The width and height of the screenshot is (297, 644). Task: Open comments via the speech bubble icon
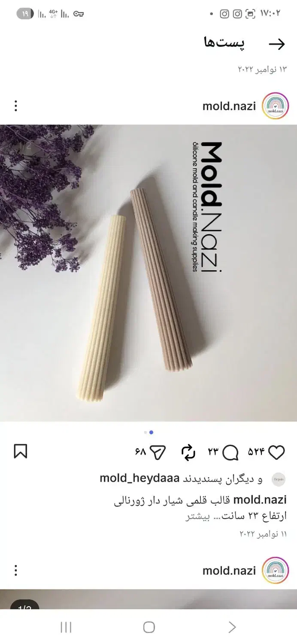coord(231,453)
